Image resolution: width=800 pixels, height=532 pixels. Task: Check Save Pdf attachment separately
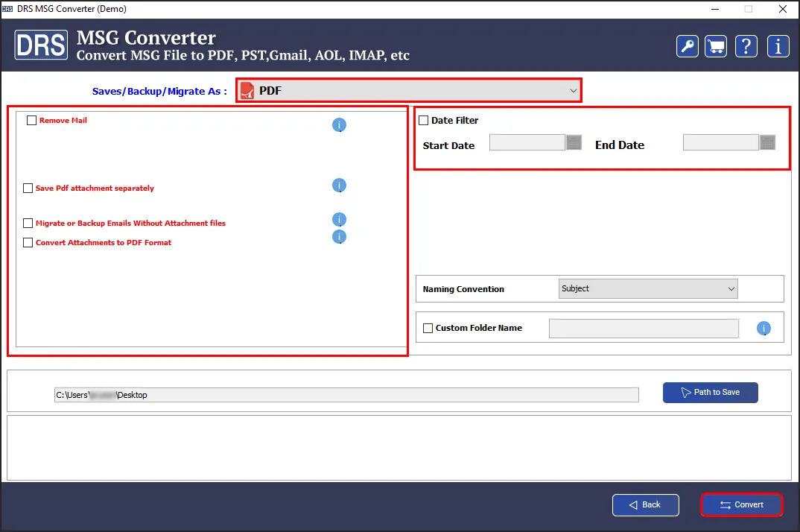[28, 189]
